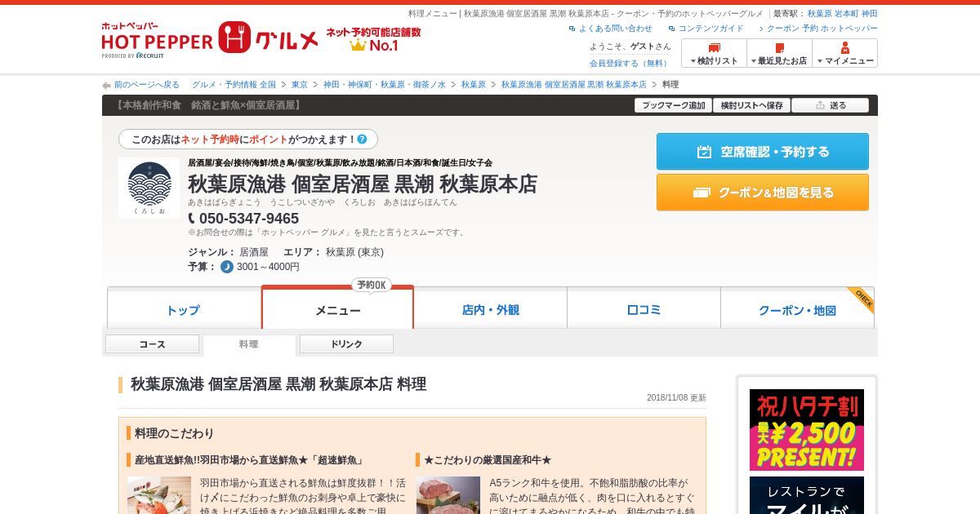Click the back arrow 前のページへ戻る

point(140,85)
